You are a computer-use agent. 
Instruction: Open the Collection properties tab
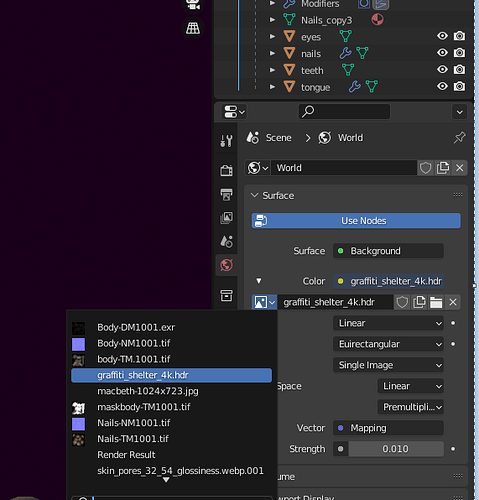point(226,295)
